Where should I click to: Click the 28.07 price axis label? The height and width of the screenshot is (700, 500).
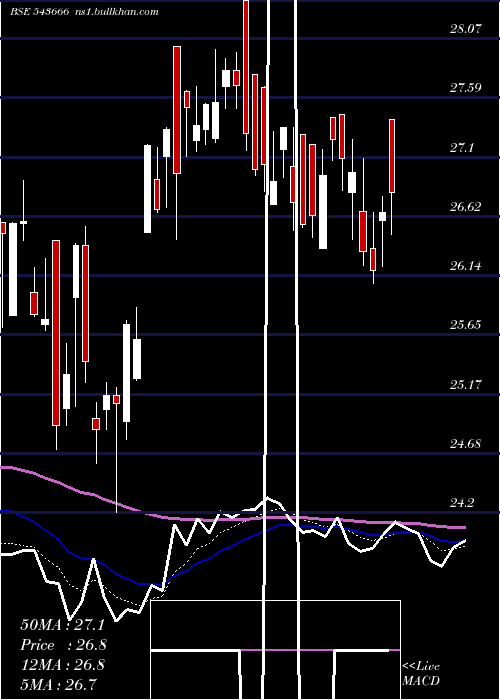(x=466, y=29)
